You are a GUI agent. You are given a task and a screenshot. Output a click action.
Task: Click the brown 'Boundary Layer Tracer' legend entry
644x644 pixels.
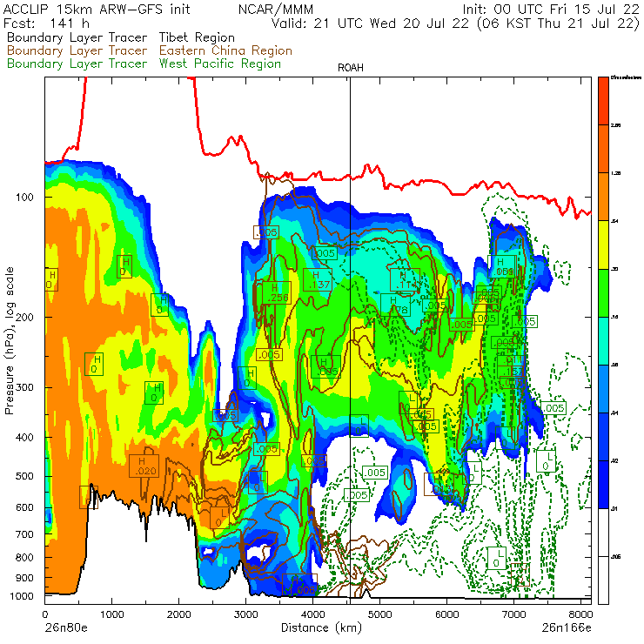pos(77,50)
